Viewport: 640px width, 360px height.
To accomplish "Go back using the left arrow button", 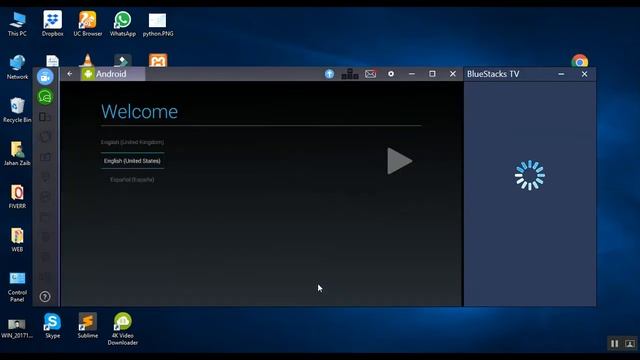I will click(69, 74).
